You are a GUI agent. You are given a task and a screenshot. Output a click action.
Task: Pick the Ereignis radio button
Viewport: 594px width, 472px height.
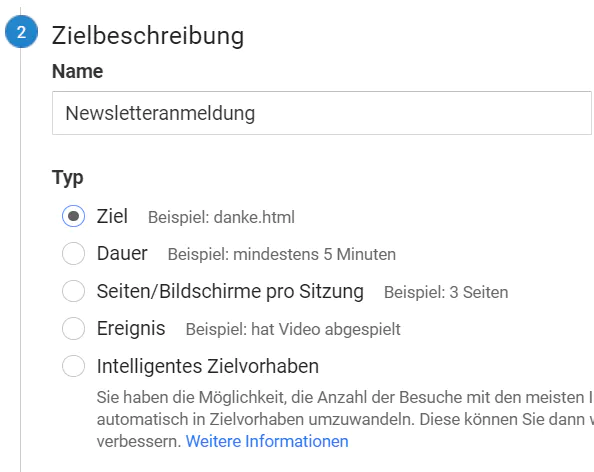pos(73,328)
